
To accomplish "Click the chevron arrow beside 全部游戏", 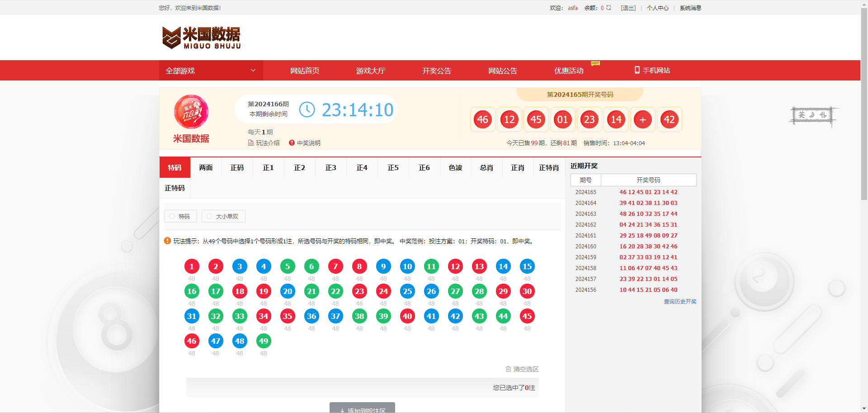I will click(x=253, y=71).
